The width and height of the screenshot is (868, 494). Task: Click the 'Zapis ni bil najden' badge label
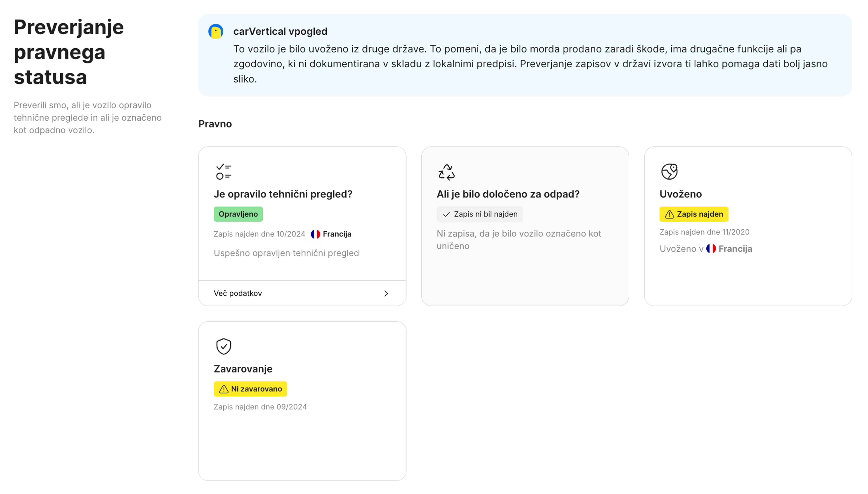coord(486,214)
